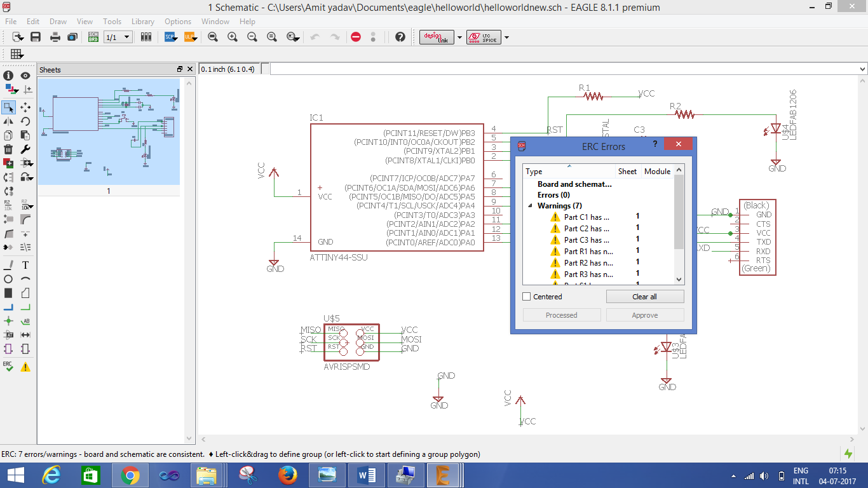This screenshot has height=488, width=868.
Task: Open the Library menu
Action: pyautogui.click(x=143, y=21)
